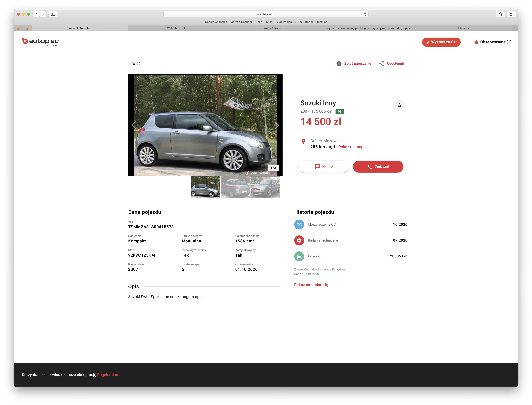Click the Suzuki Inny title

coord(318,103)
